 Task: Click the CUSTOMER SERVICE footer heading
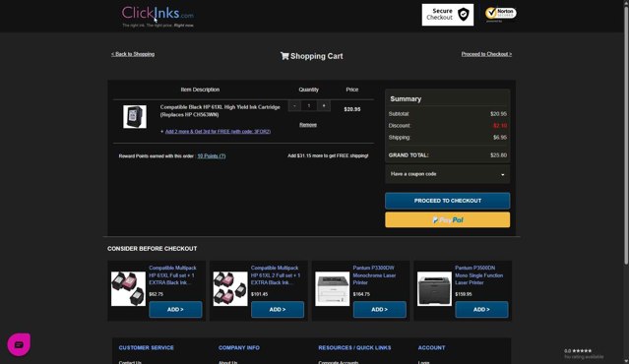point(146,347)
